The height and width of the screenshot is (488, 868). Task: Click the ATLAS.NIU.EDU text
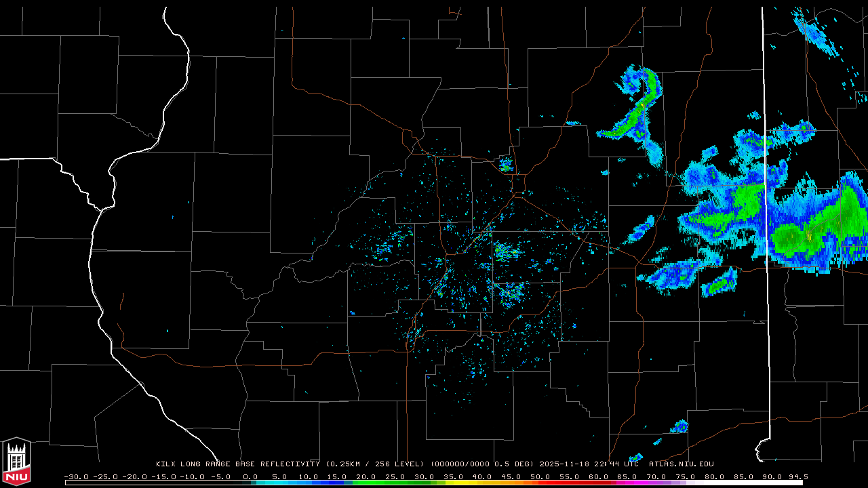tap(681, 464)
